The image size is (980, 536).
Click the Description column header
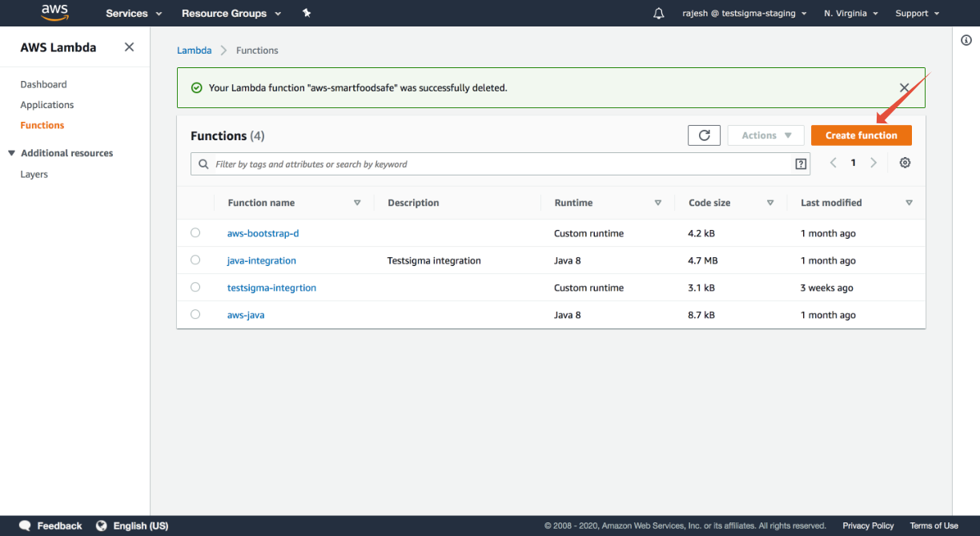click(x=413, y=203)
